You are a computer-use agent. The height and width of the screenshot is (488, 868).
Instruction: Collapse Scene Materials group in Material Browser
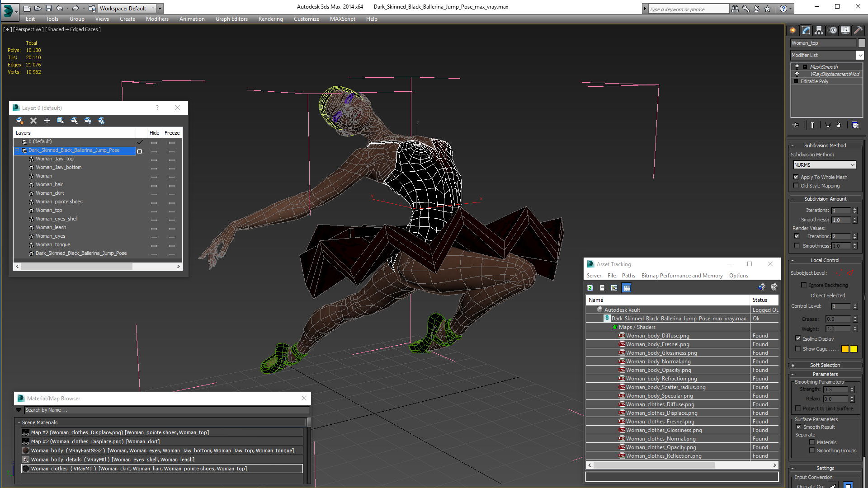[x=19, y=422]
